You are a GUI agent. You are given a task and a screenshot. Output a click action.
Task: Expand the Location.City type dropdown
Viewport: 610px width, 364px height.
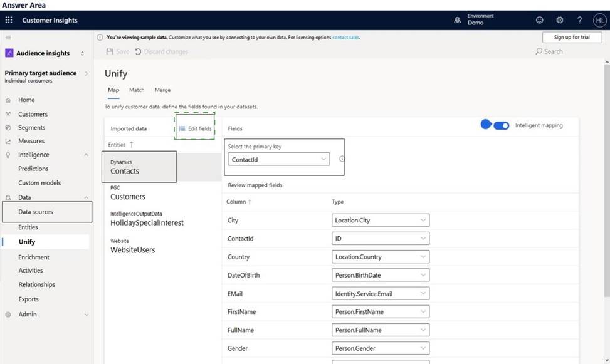[x=380, y=221]
